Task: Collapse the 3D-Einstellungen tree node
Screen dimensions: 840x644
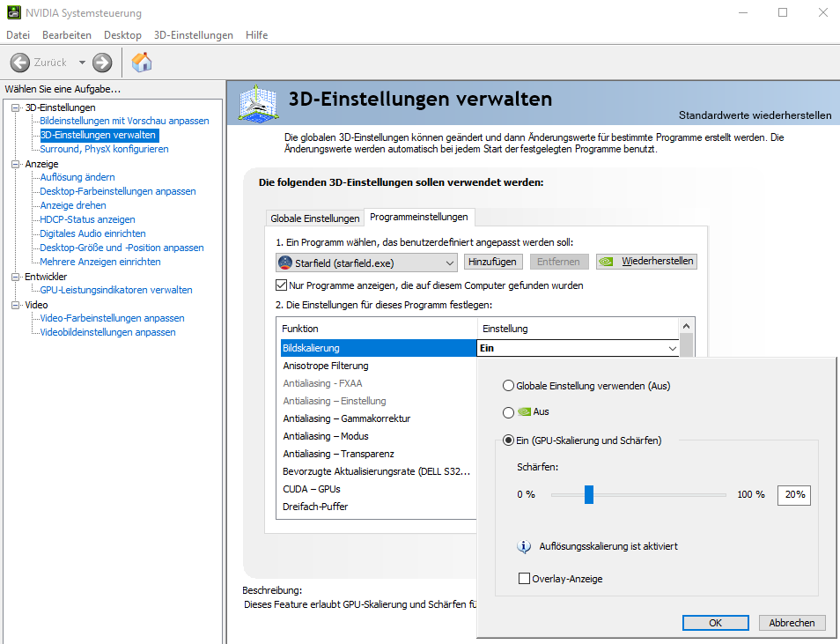Action: (16, 107)
